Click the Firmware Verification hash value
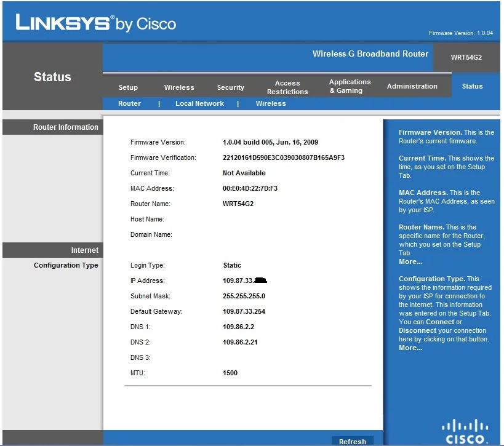The height and width of the screenshot is (446, 504). click(283, 157)
